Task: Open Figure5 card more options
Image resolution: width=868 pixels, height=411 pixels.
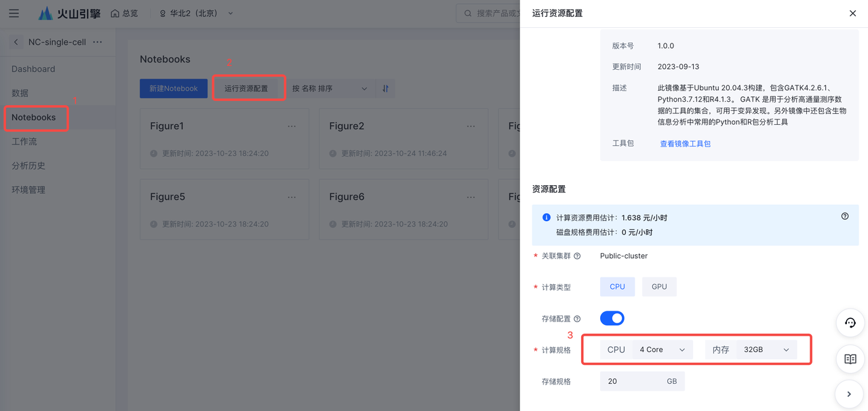Action: click(x=292, y=197)
